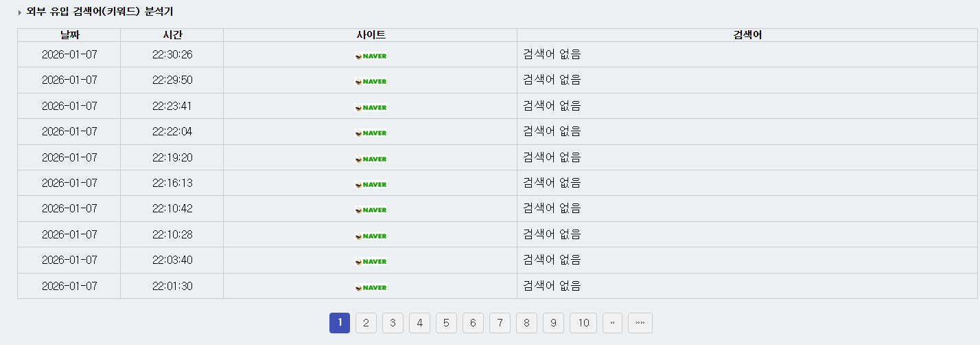Open page 10 of the keyword list
The image size is (980, 345).
[x=583, y=323]
